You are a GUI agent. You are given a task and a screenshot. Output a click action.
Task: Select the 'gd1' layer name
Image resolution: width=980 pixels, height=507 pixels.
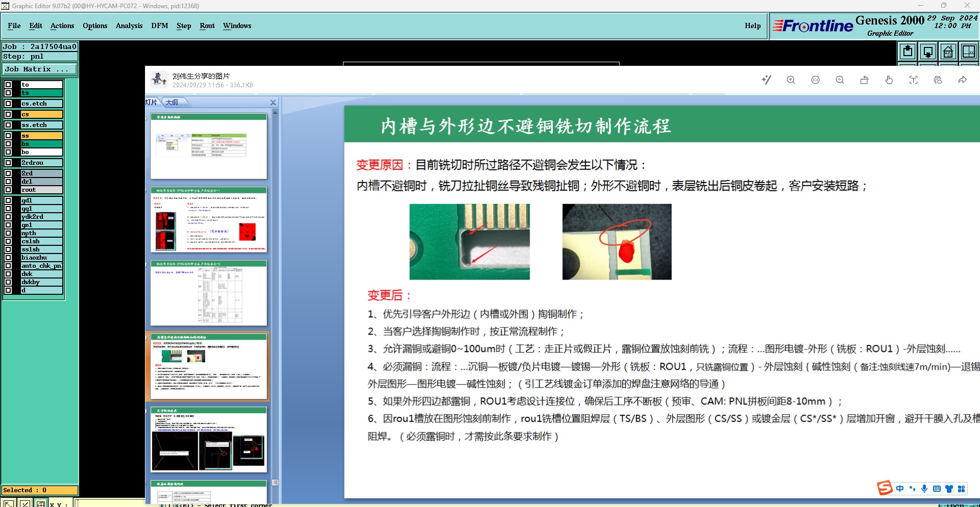pyautogui.click(x=42, y=200)
